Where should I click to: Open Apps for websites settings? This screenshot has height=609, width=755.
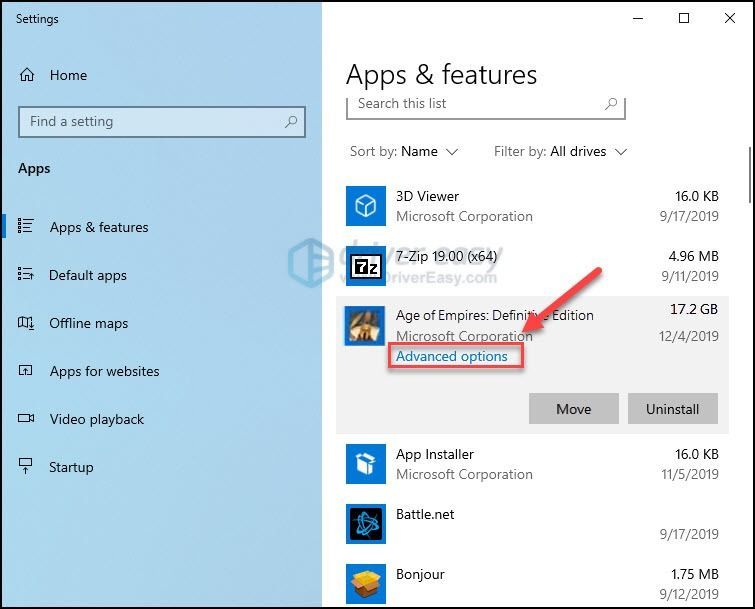104,371
